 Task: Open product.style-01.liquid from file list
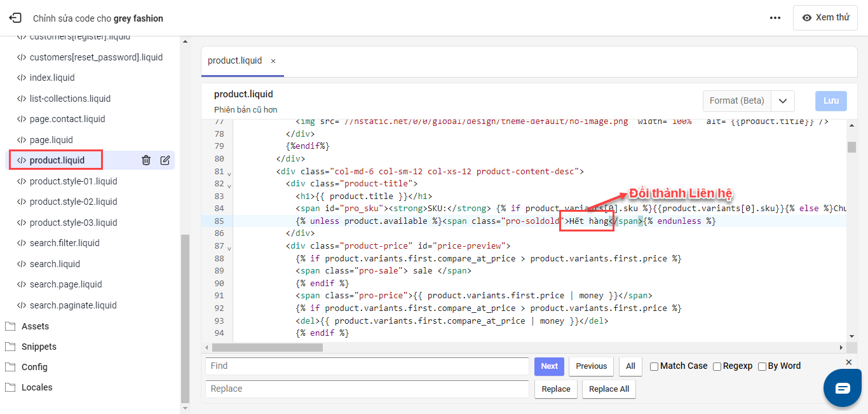point(73,181)
